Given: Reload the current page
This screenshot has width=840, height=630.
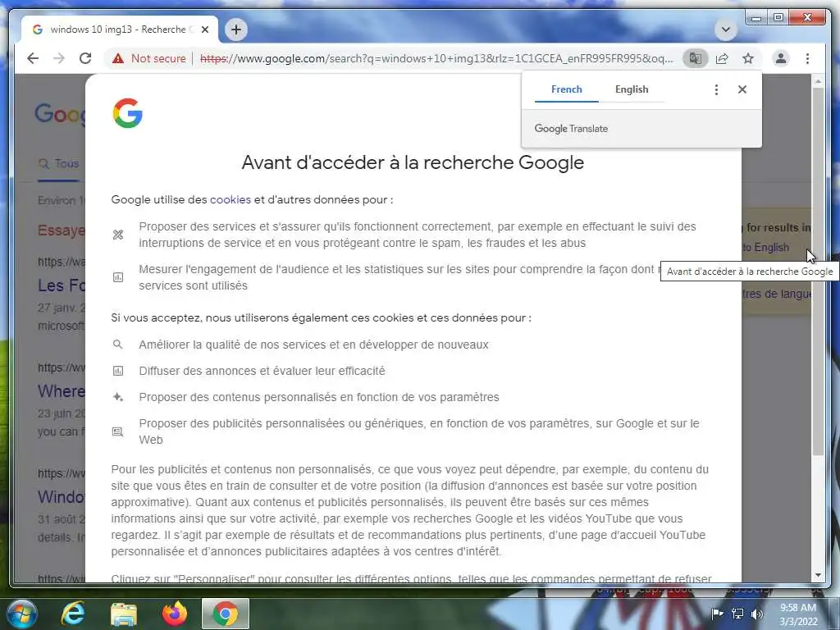Looking at the screenshot, I should click(85, 58).
